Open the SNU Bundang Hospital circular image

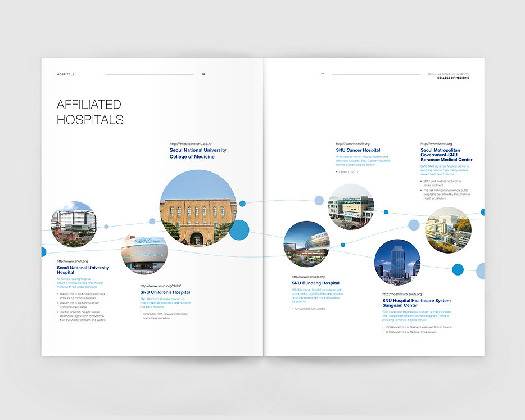click(306, 243)
